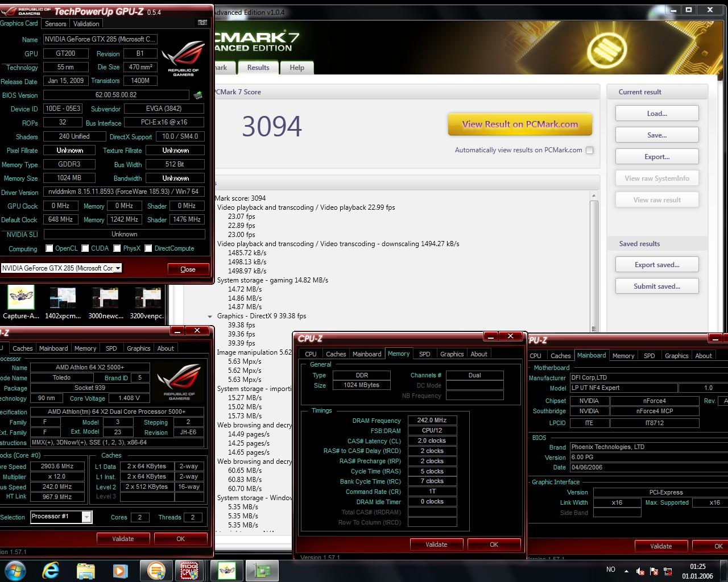
Task: Open the Capture-A... desktop file
Action: click(21, 302)
